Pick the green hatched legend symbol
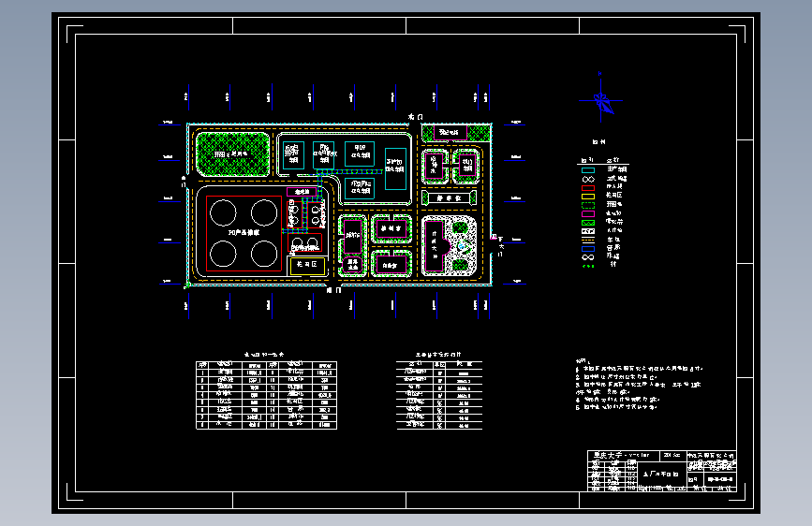This screenshot has height=526, width=812. pyautogui.click(x=588, y=223)
